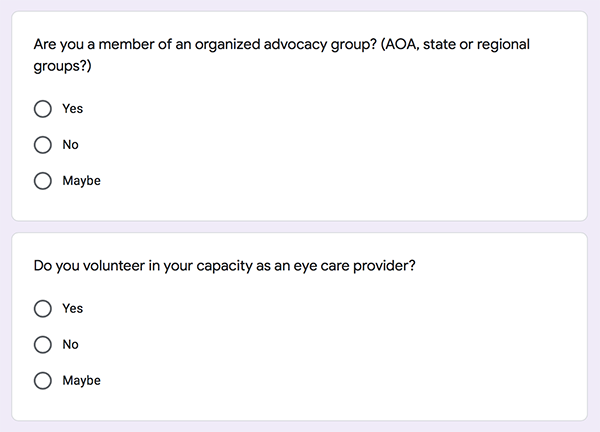Click the 'Maybe' label under volunteer question
This screenshot has width=600, height=432.
[x=81, y=381]
